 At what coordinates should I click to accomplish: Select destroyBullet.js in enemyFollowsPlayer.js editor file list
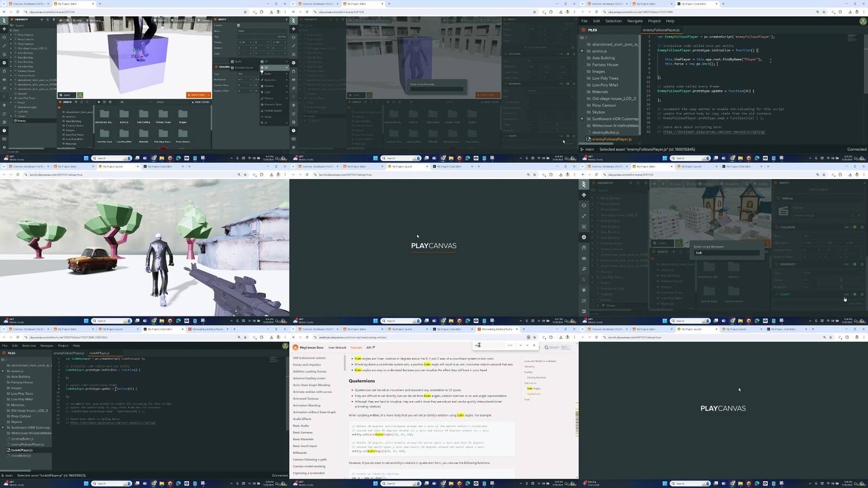pyautogui.click(x=605, y=132)
